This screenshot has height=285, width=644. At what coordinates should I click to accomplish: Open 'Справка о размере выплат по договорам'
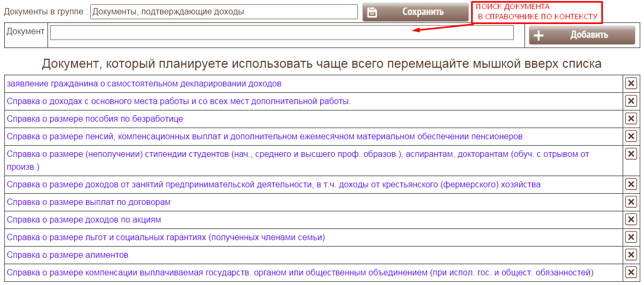click(x=89, y=202)
